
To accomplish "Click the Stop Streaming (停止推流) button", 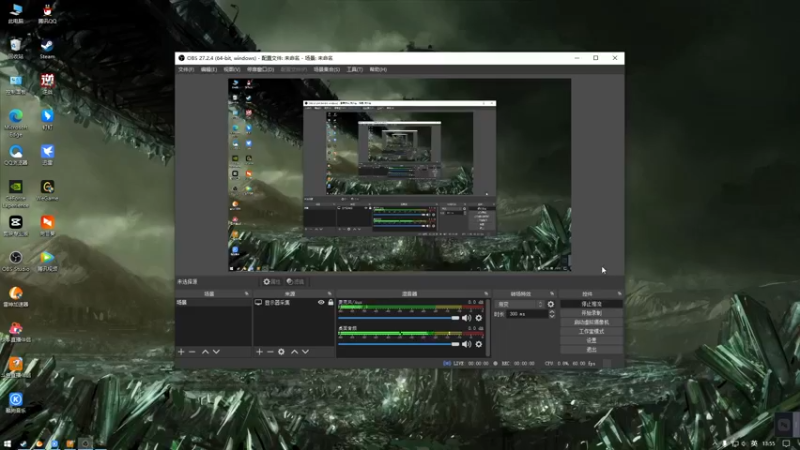I will click(x=591, y=304).
